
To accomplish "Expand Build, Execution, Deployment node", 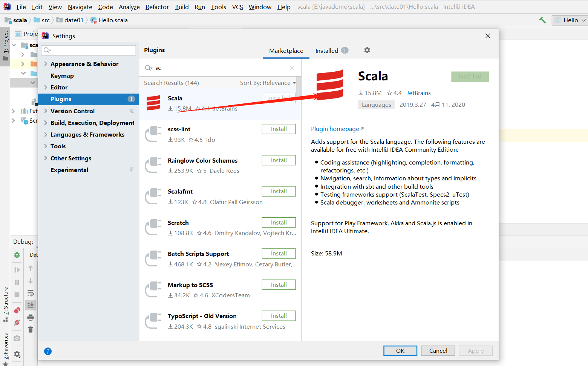I will click(46, 123).
